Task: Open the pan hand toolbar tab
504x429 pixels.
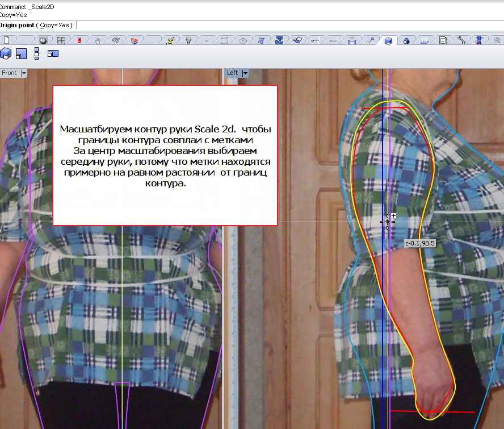Action: [x=98, y=40]
